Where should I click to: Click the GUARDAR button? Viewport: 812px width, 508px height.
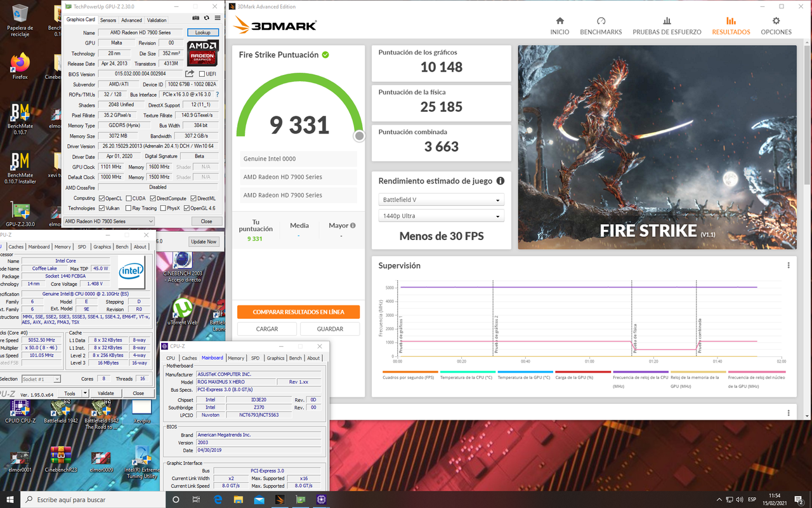[x=330, y=329]
